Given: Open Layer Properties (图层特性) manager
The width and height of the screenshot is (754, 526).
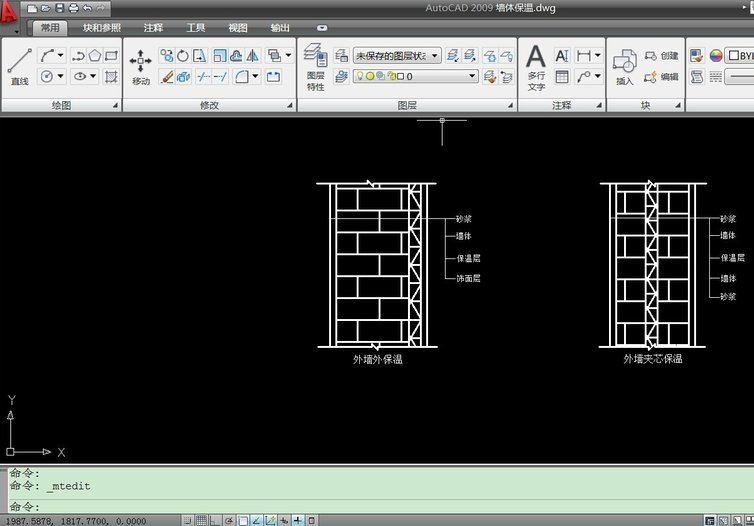Looking at the screenshot, I should click(315, 67).
